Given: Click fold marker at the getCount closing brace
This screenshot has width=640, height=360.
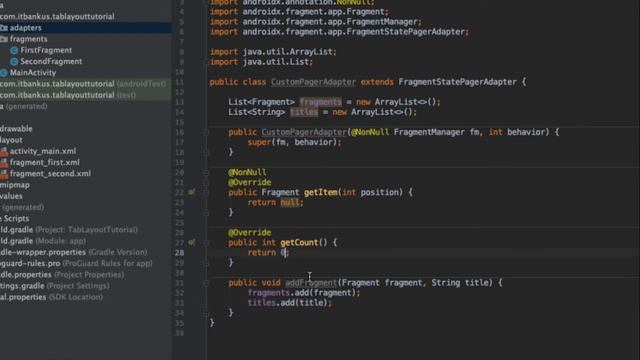Looking at the screenshot, I should click(206, 263).
